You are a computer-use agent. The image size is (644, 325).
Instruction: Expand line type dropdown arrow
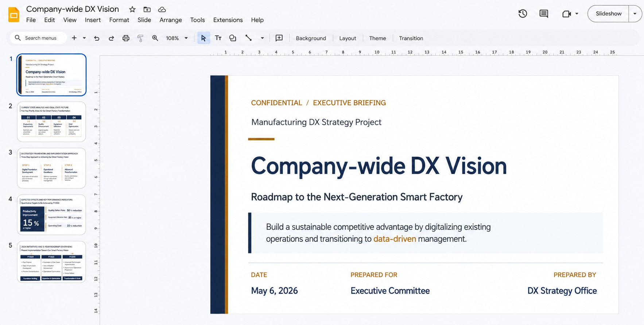click(262, 38)
